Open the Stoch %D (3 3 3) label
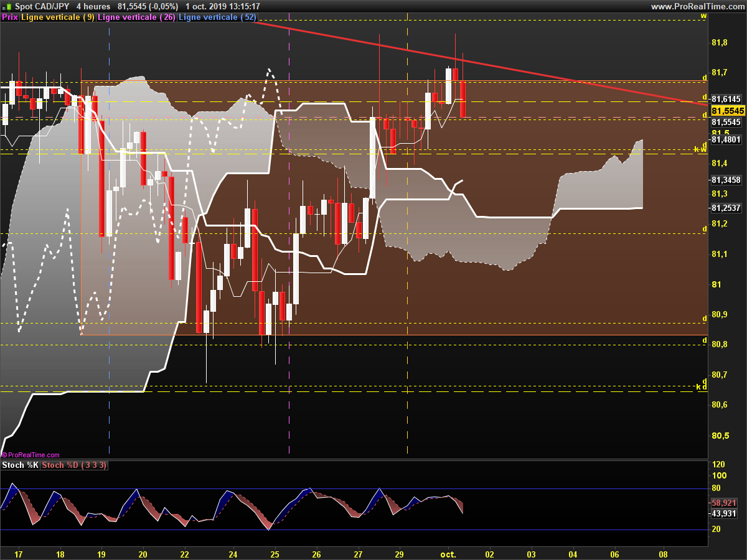Screen dimensions: 747x560 75,465
